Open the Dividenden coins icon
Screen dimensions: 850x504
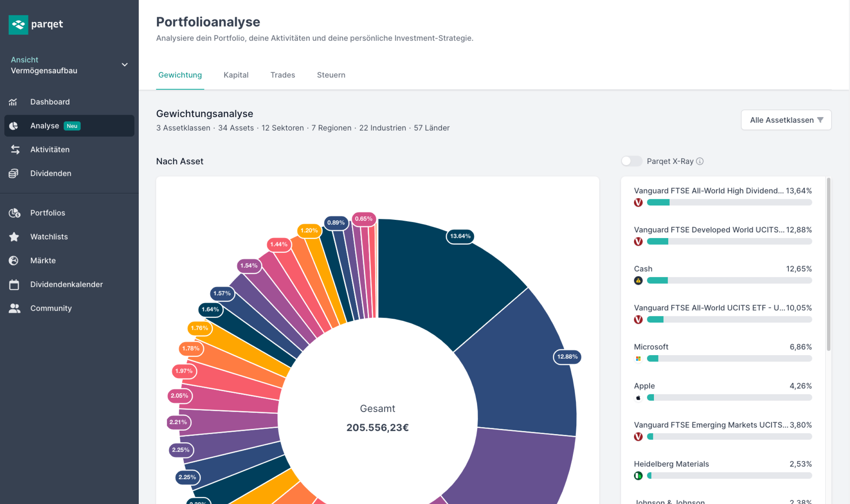pyautogui.click(x=13, y=173)
